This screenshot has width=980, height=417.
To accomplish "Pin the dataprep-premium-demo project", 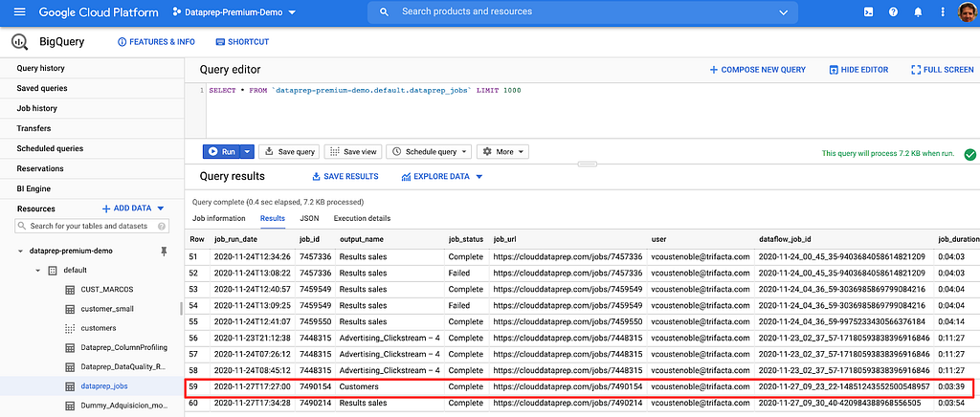I will (164, 251).
